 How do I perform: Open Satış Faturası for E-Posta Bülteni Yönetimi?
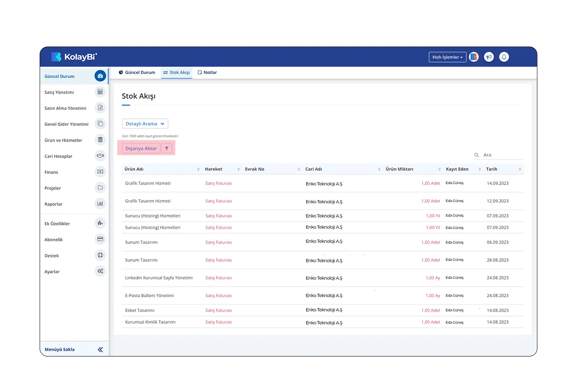click(219, 296)
